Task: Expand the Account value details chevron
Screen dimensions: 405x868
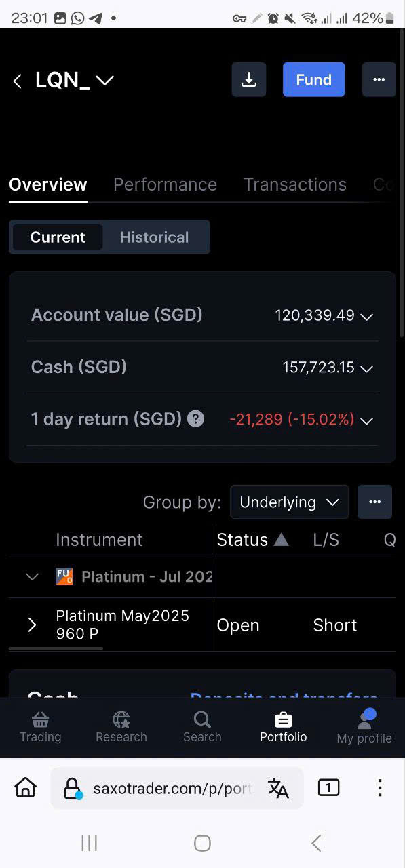Action: tap(366, 317)
